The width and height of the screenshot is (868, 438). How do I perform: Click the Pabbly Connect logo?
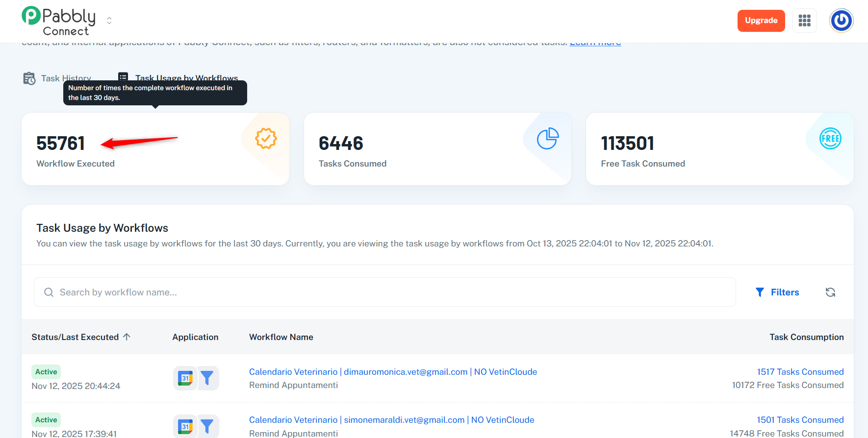pos(59,22)
